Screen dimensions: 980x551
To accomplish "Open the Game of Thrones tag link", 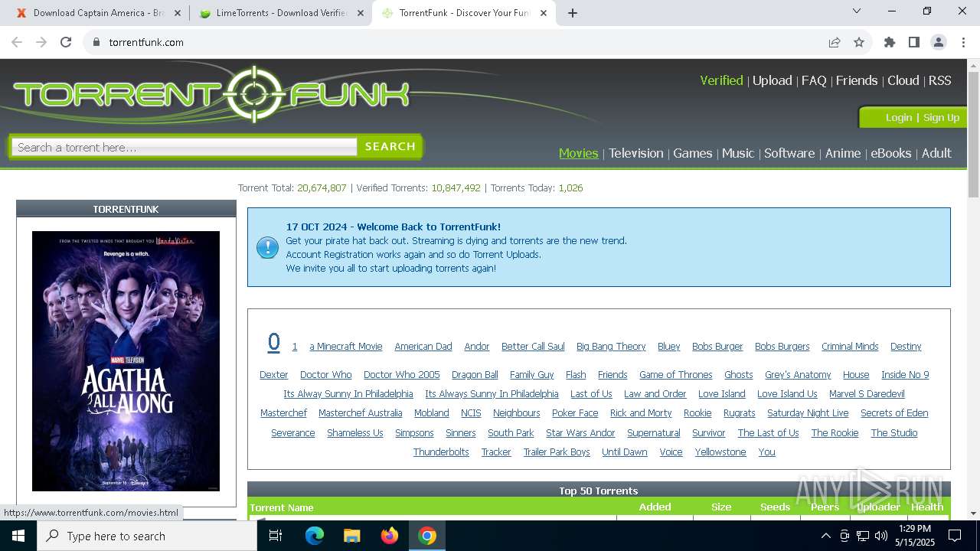I will (x=676, y=374).
